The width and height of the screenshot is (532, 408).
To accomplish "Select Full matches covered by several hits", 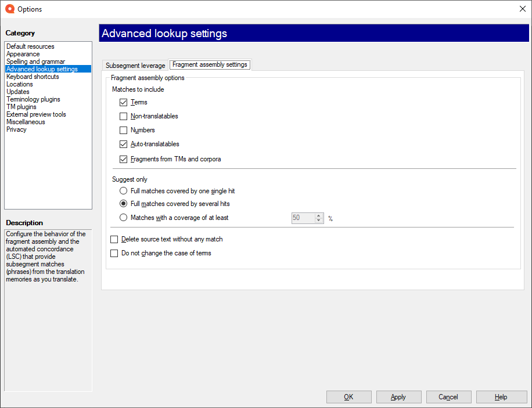I will point(123,204).
